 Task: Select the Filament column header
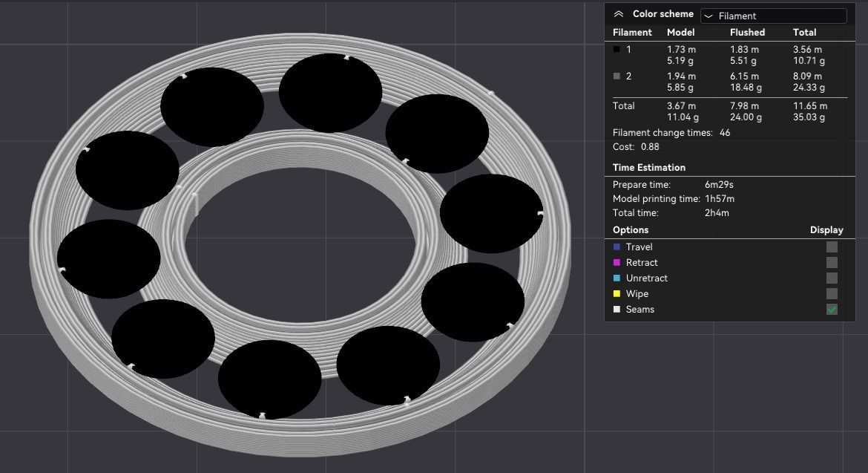pos(632,32)
